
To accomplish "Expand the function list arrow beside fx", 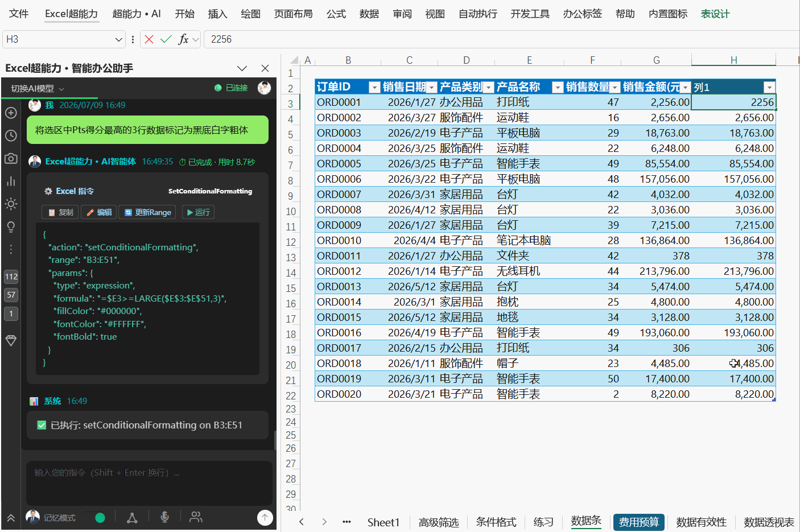I will click(196, 39).
